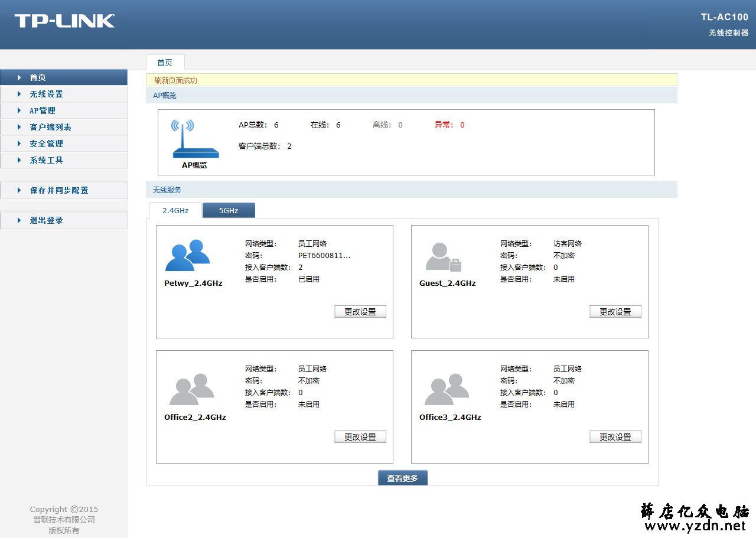This screenshot has height=538, width=756.
Task: Click arrow beside 退出登录
Action: coord(19,220)
